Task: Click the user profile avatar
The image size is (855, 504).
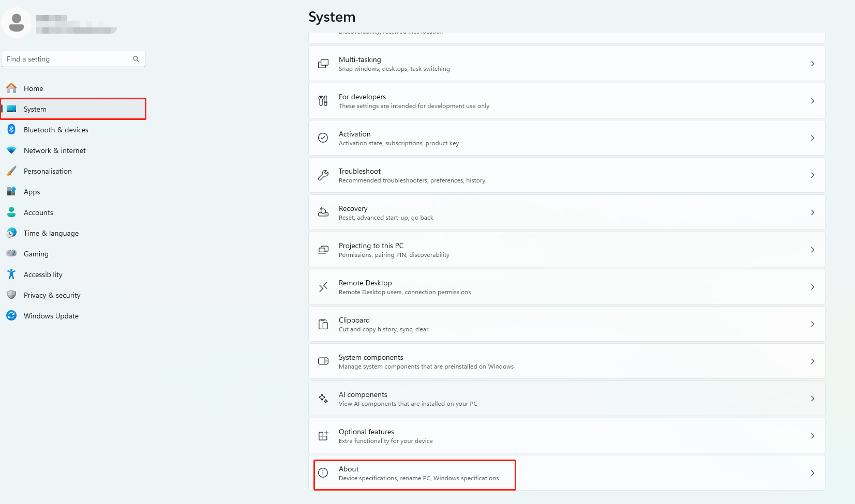Action: point(17,23)
